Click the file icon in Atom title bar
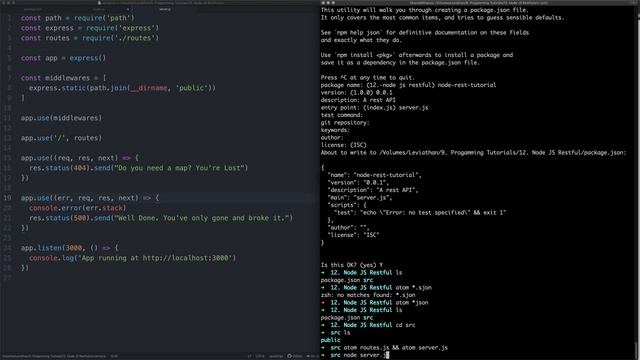 pyautogui.click(x=99, y=2)
